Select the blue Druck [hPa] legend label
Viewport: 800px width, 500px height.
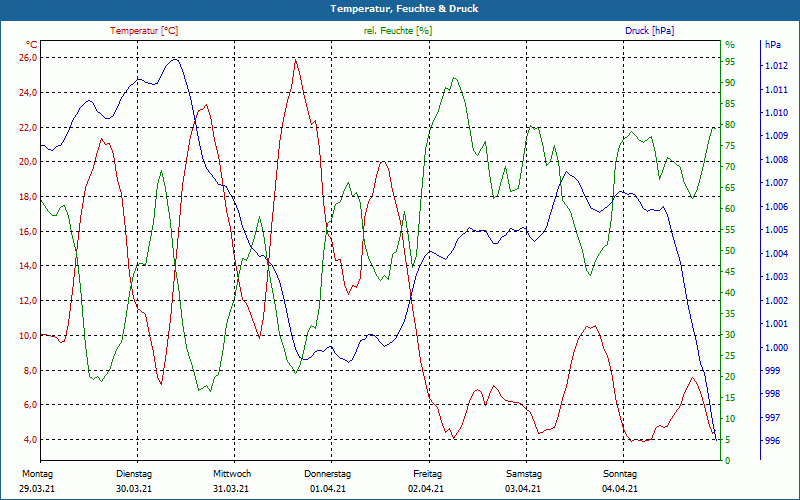pos(649,31)
